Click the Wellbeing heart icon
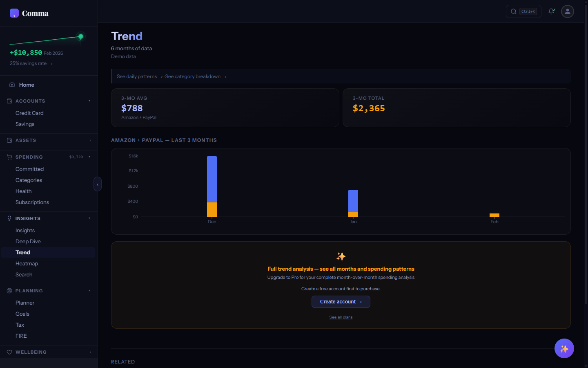Viewport: 588px width, 368px height. 9,352
